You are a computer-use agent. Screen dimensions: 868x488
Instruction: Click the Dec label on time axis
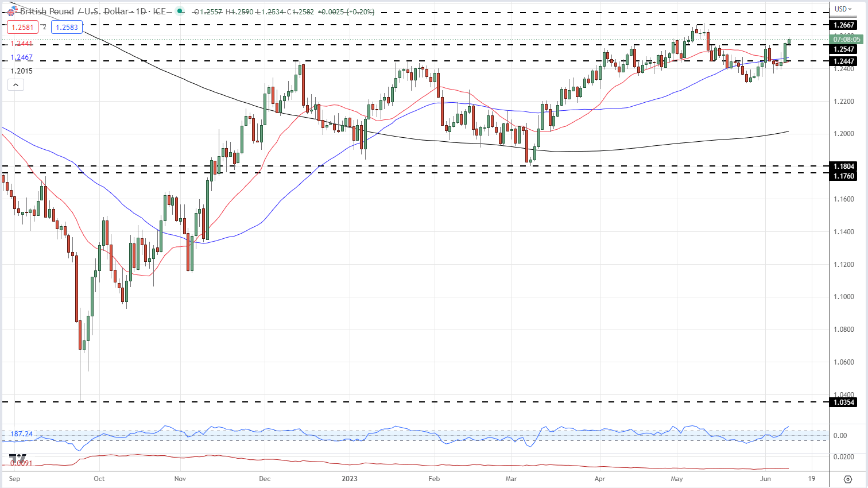(265, 479)
